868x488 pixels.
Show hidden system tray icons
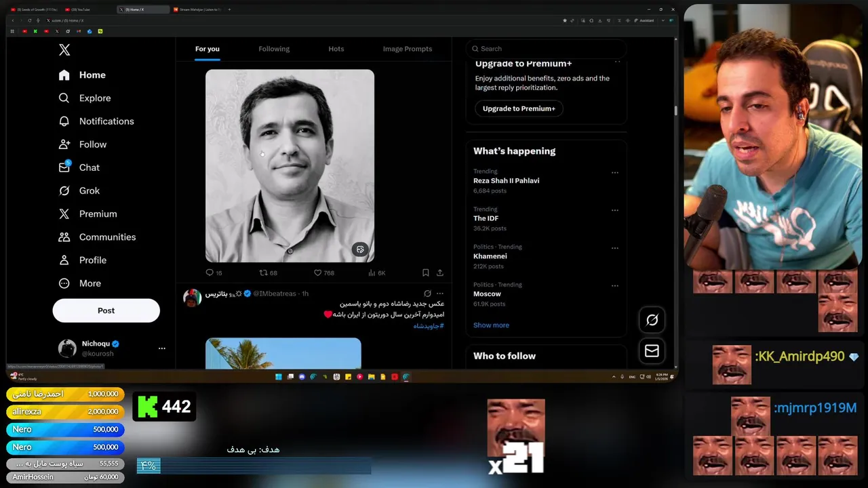(x=614, y=377)
